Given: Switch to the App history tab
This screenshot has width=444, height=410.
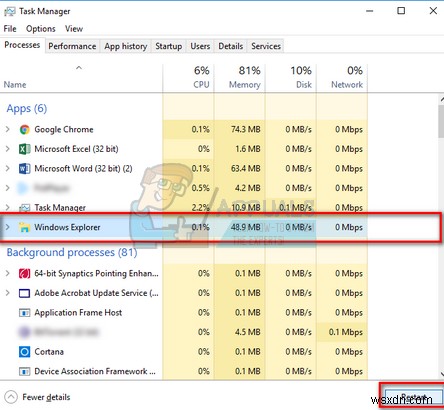Looking at the screenshot, I should click(x=126, y=46).
